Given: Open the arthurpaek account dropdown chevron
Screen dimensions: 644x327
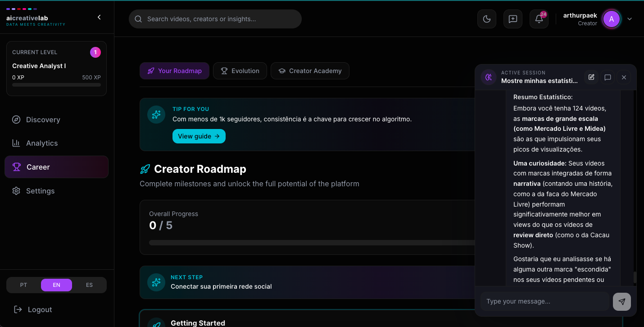Looking at the screenshot, I should click(630, 19).
